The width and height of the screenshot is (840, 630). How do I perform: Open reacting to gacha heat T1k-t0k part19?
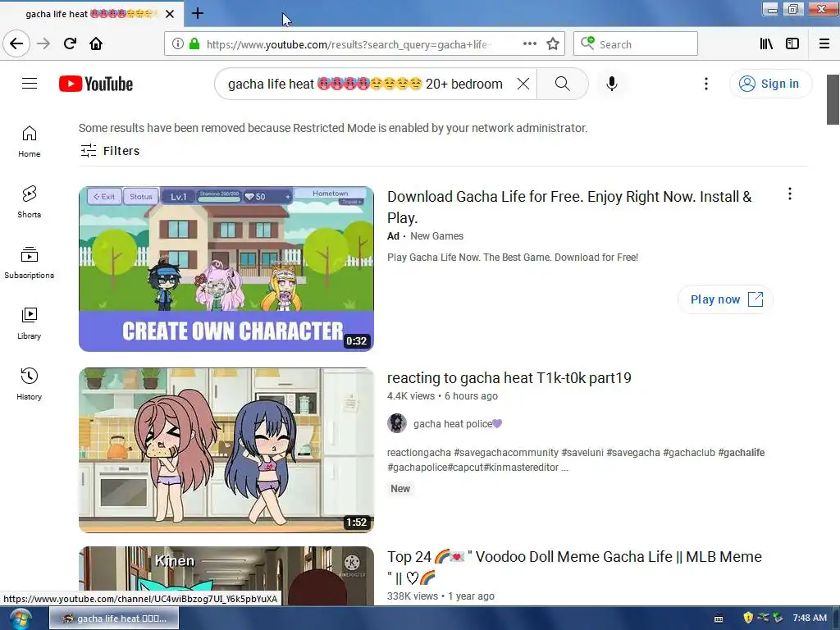click(509, 377)
